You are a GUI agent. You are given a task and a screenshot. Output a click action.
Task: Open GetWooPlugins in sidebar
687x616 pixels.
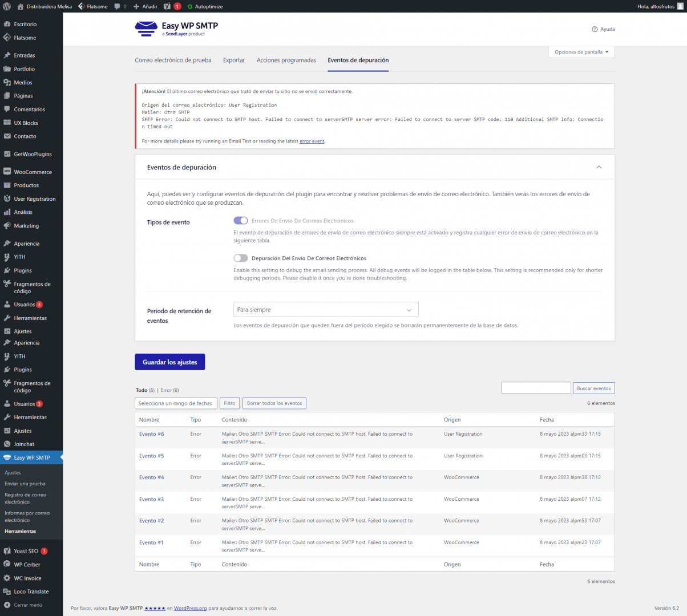[x=31, y=154]
